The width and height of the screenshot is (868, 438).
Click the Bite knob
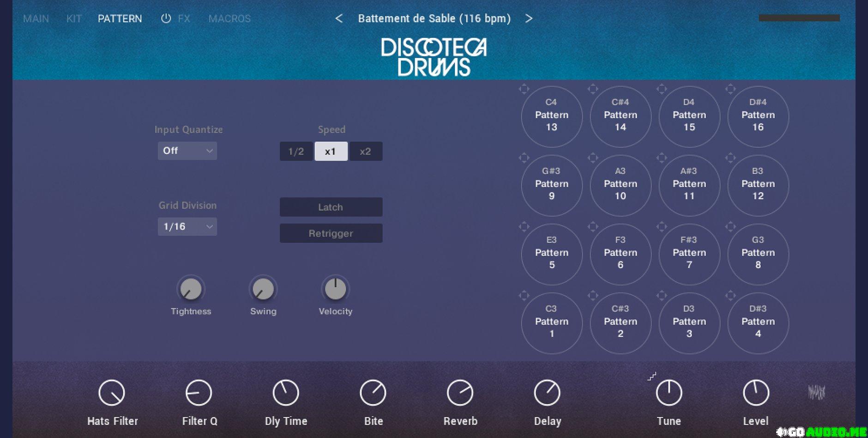[x=373, y=393]
